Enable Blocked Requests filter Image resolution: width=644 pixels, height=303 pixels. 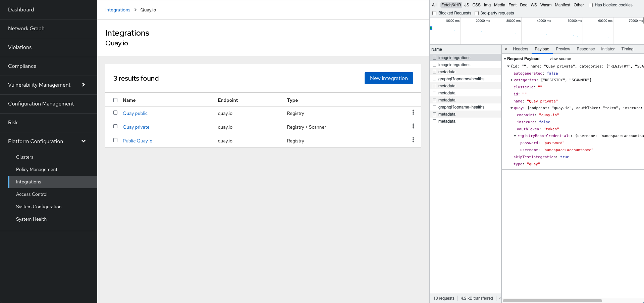click(x=434, y=13)
